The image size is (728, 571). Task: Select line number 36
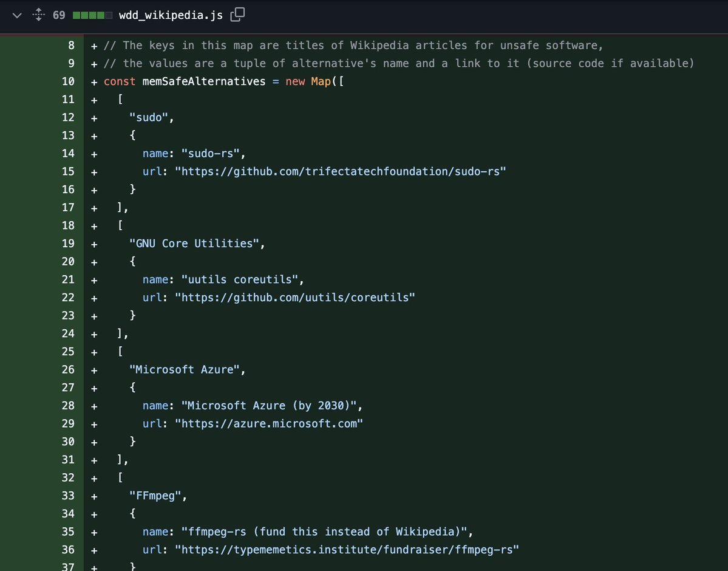(x=68, y=550)
